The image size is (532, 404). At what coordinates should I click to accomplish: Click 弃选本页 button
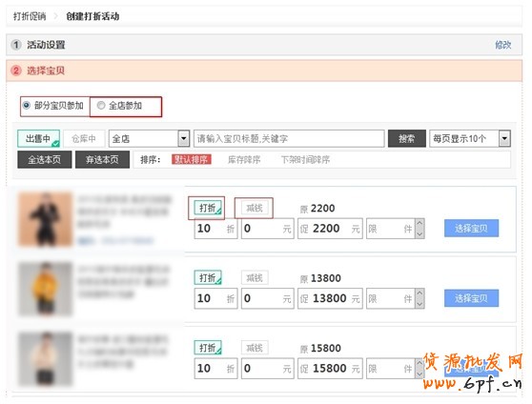(x=102, y=160)
